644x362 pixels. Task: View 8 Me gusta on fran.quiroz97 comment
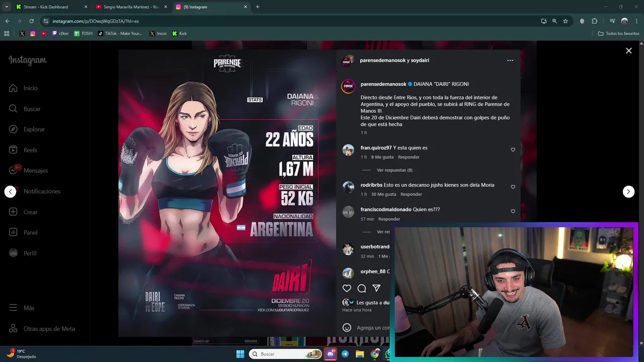click(x=382, y=157)
